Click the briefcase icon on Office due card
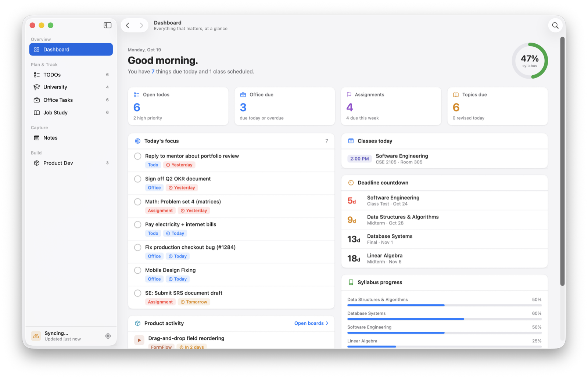Image resolution: width=588 pixels, height=378 pixels. tap(243, 95)
